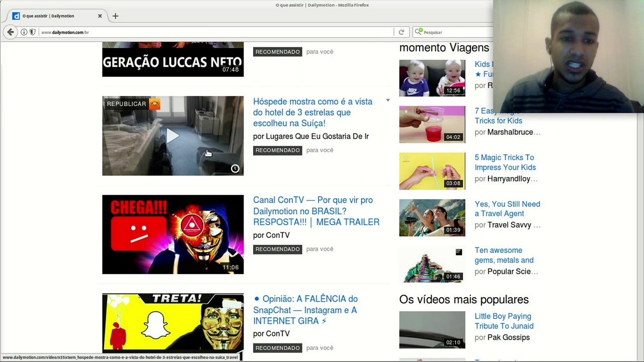The height and width of the screenshot is (362, 644).
Task: Open channel Lugares Que Eu Gostaria De Ir
Action: (317, 136)
